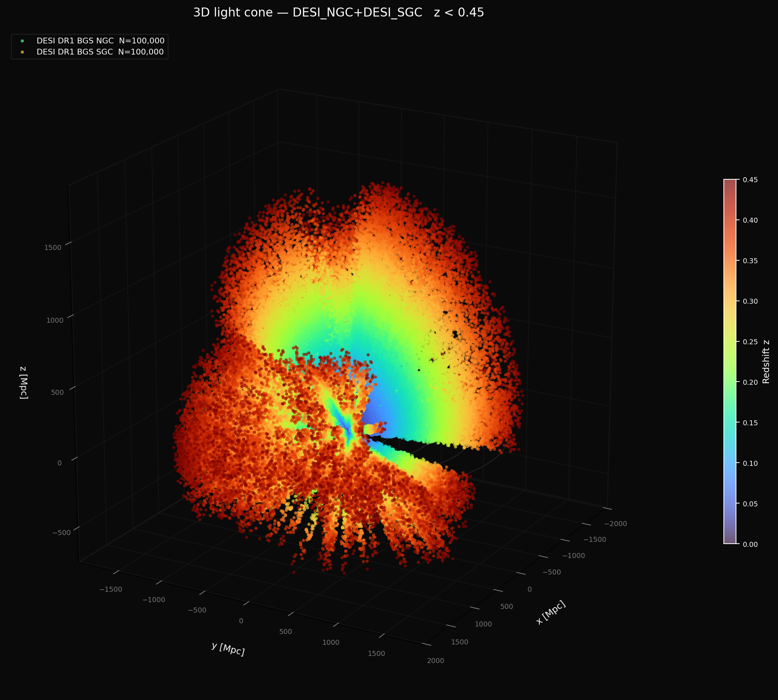Select the colorbar tick '0.30'
Image resolution: width=778 pixels, height=700 pixels.
750,301
